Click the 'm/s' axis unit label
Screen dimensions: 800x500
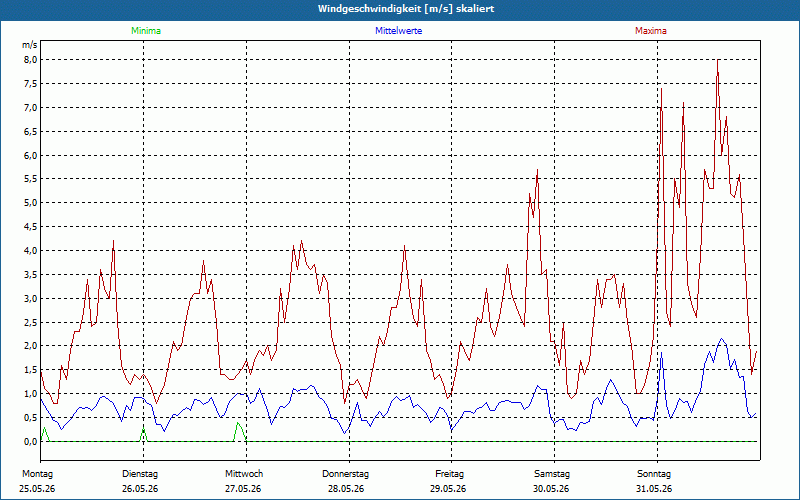point(30,45)
